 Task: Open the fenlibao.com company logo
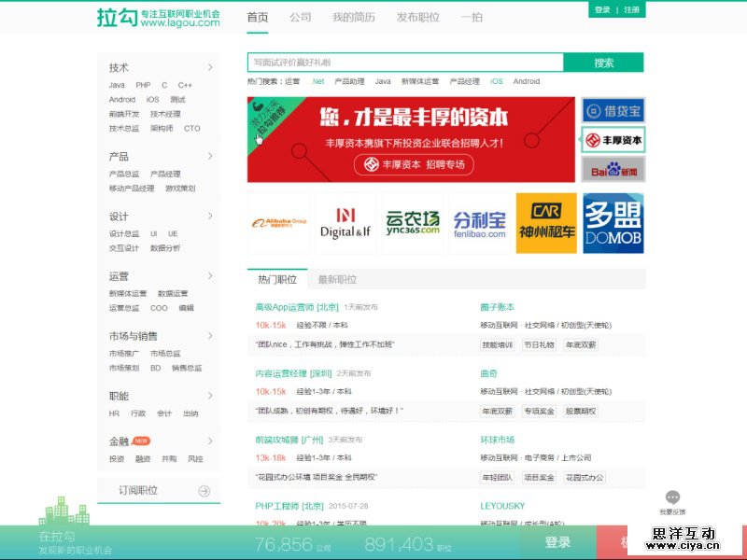480,224
